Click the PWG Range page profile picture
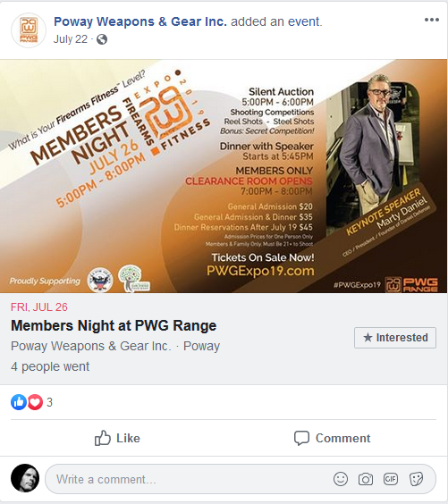 [29, 30]
